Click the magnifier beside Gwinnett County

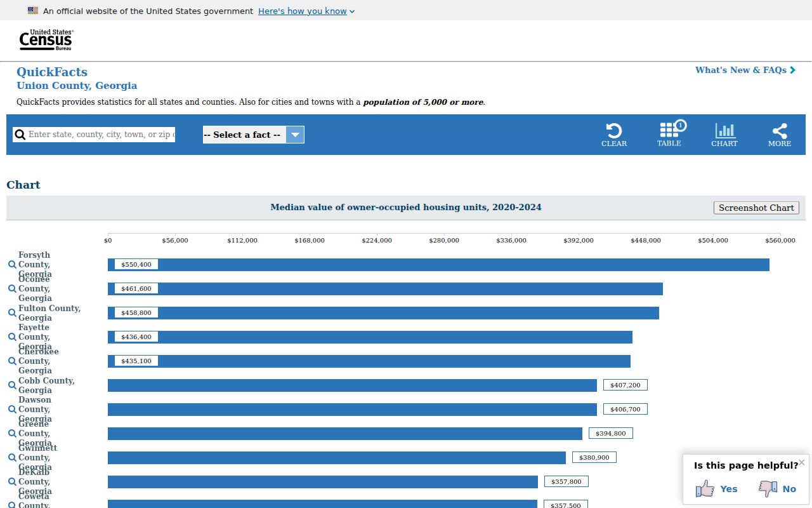[x=12, y=458]
